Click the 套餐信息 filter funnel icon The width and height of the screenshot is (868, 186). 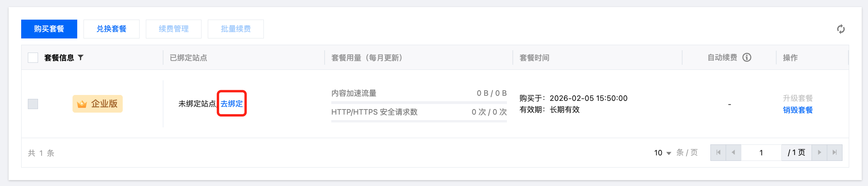[x=81, y=58]
